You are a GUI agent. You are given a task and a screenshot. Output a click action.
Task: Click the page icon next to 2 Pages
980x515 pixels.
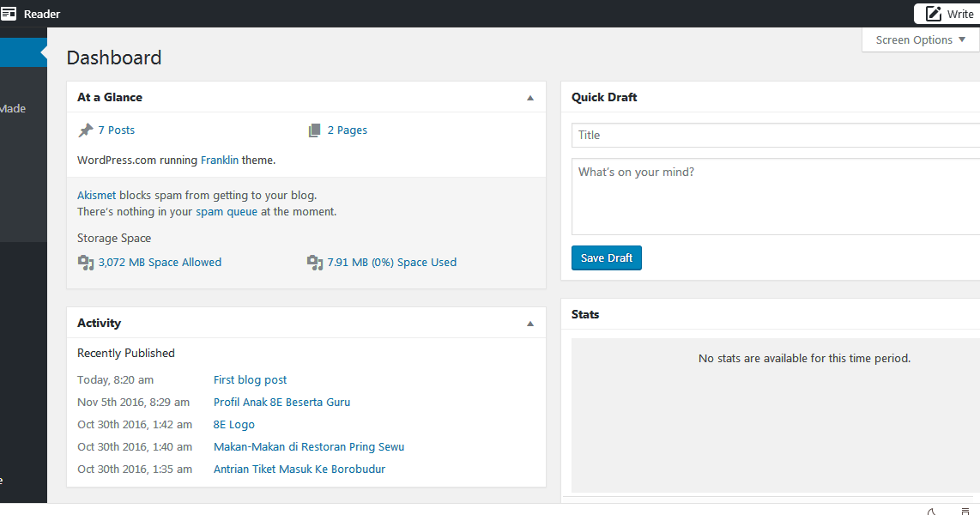[315, 129]
